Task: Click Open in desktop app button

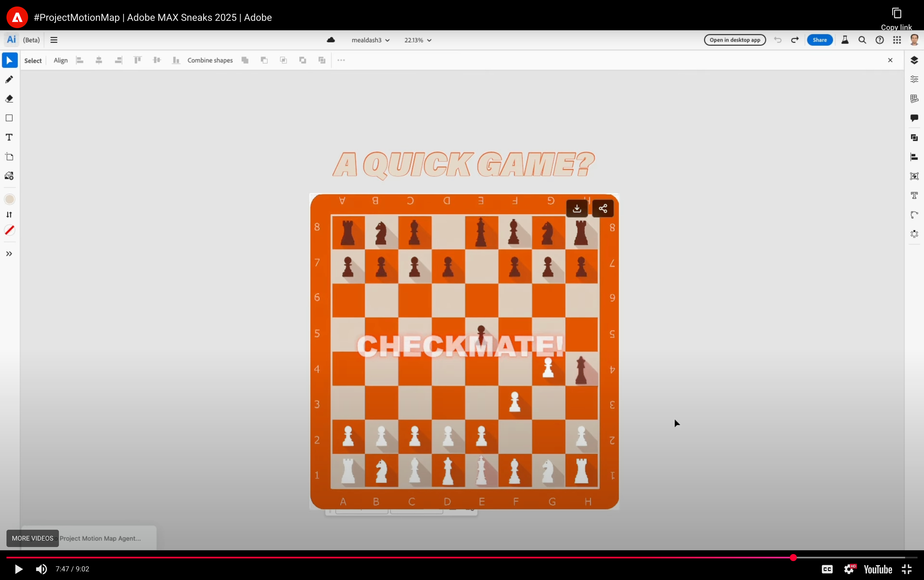Action: pos(735,40)
